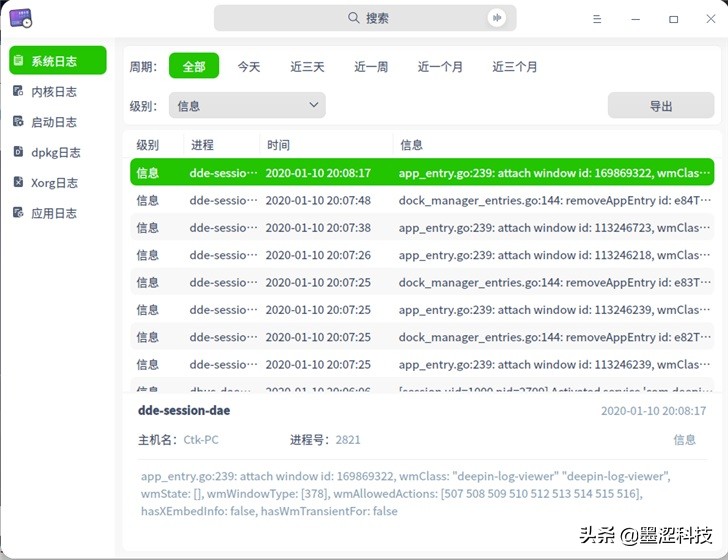Minimize the log viewer window
The image size is (728, 560).
point(636,19)
